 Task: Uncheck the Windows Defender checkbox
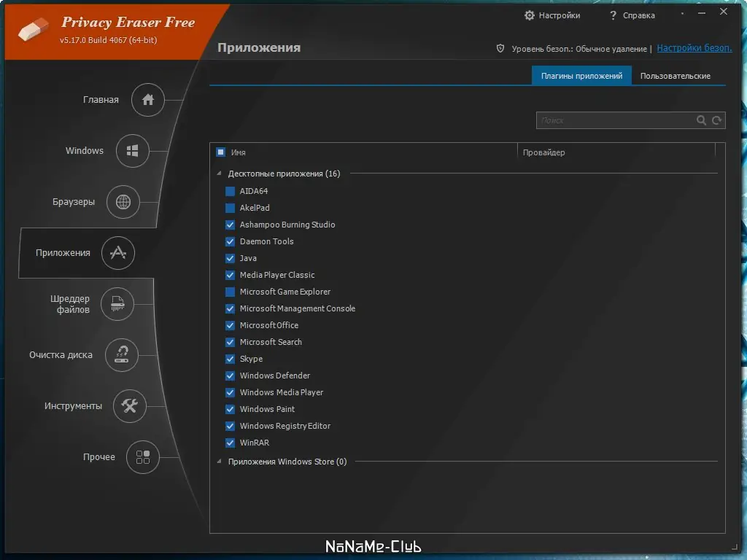pyautogui.click(x=230, y=376)
